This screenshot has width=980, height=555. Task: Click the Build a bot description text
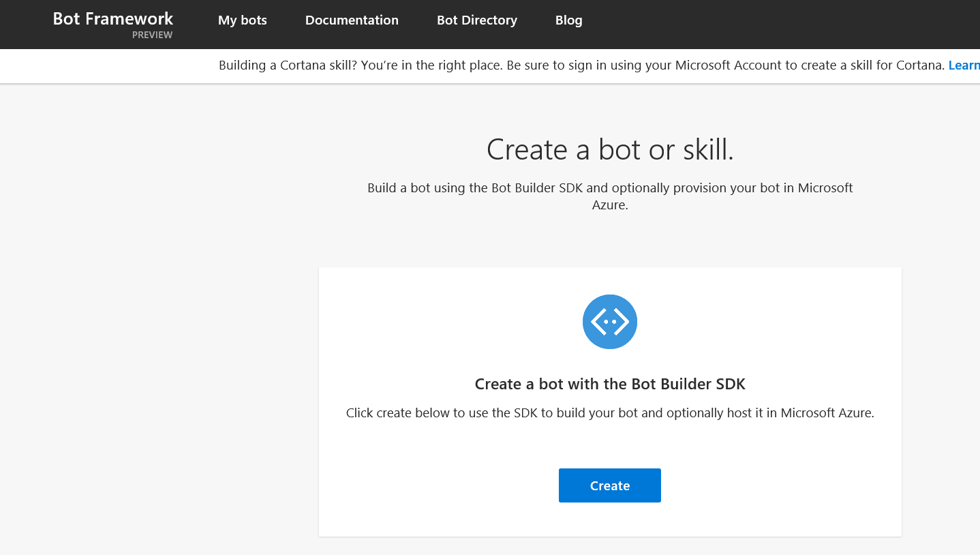point(609,196)
